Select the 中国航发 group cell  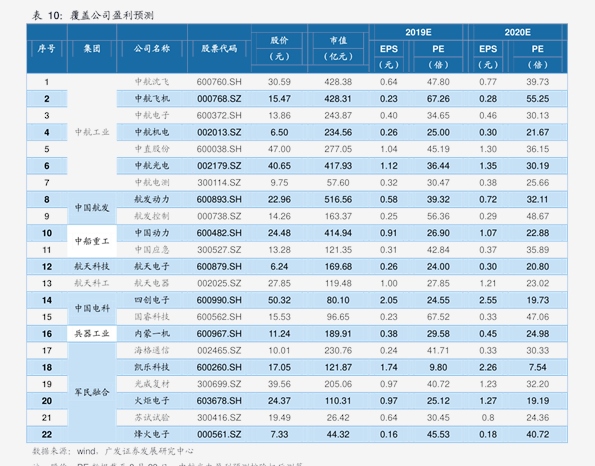click(92, 208)
